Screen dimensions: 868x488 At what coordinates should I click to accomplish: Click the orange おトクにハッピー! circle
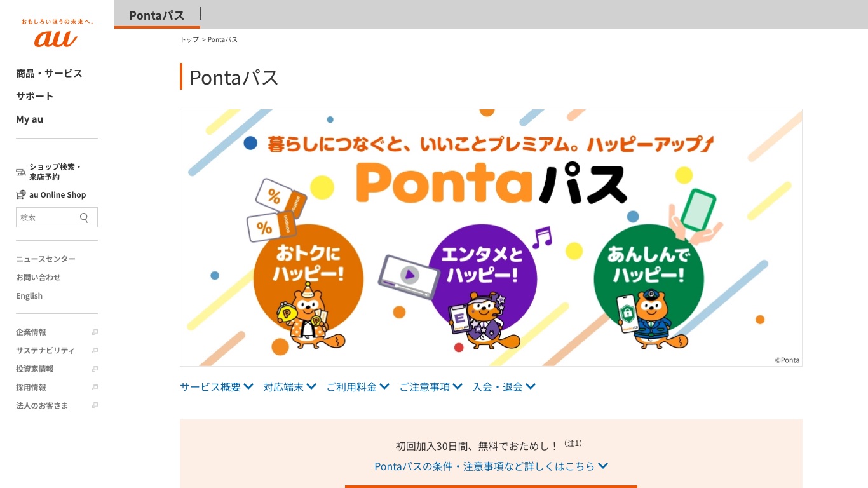[308, 279]
